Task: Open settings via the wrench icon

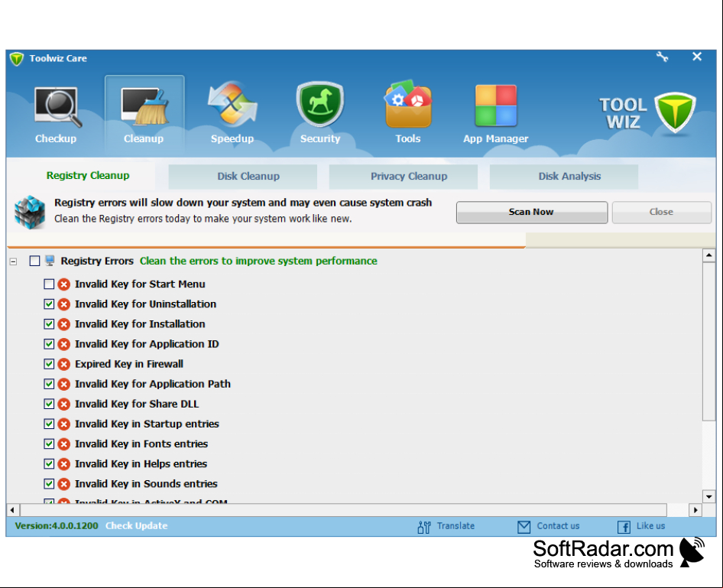Action: [x=662, y=57]
